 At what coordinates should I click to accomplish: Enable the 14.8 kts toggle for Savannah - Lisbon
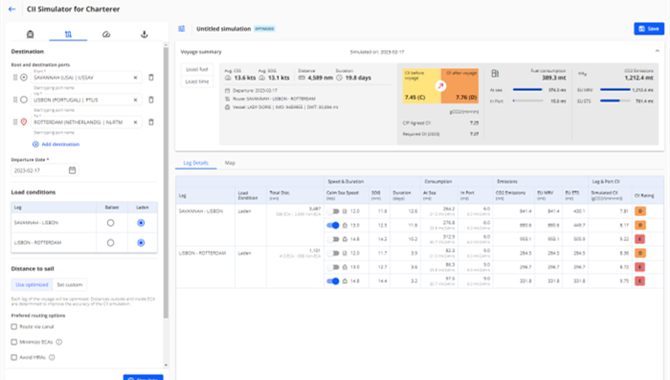tap(333, 239)
